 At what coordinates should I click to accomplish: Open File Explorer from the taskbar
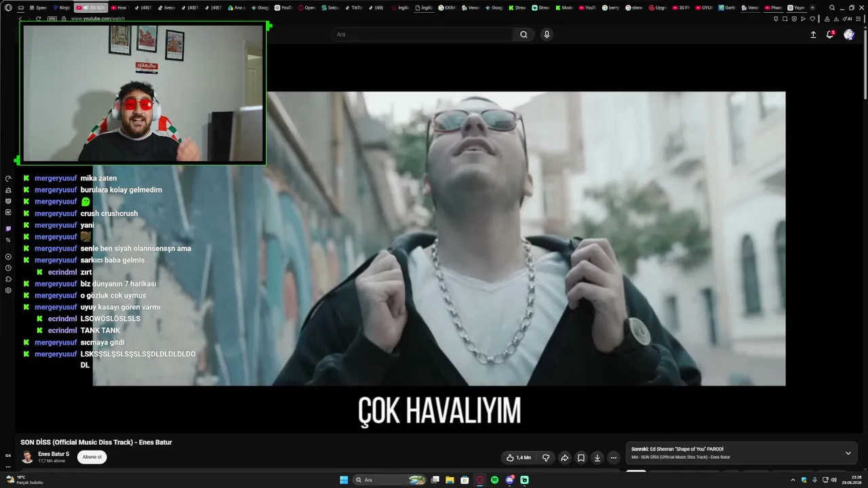(450, 480)
